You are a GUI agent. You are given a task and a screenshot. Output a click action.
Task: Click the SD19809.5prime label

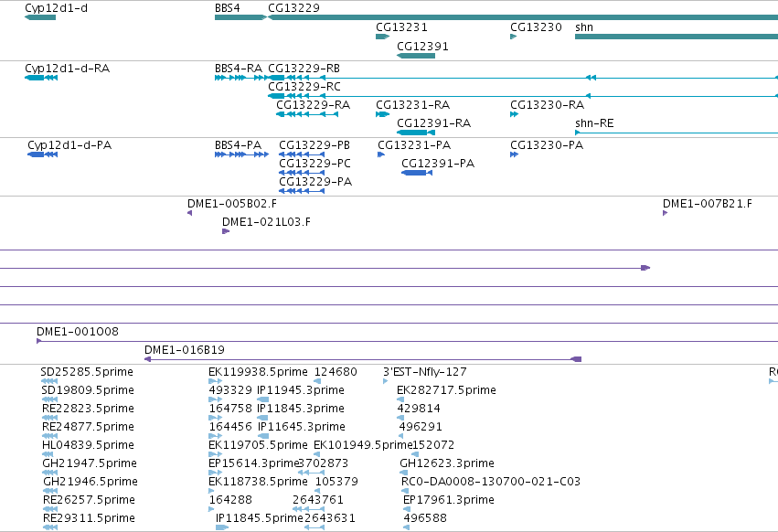click(88, 390)
